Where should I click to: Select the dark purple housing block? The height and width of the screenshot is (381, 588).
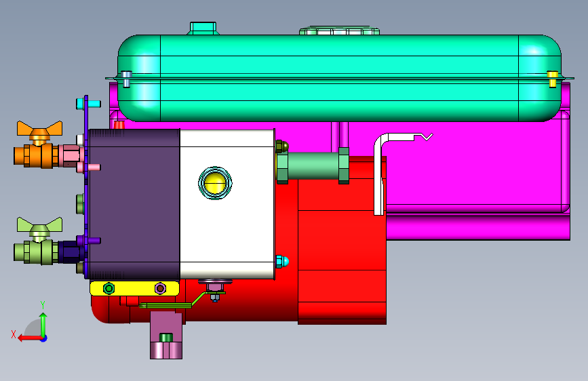click(x=134, y=204)
